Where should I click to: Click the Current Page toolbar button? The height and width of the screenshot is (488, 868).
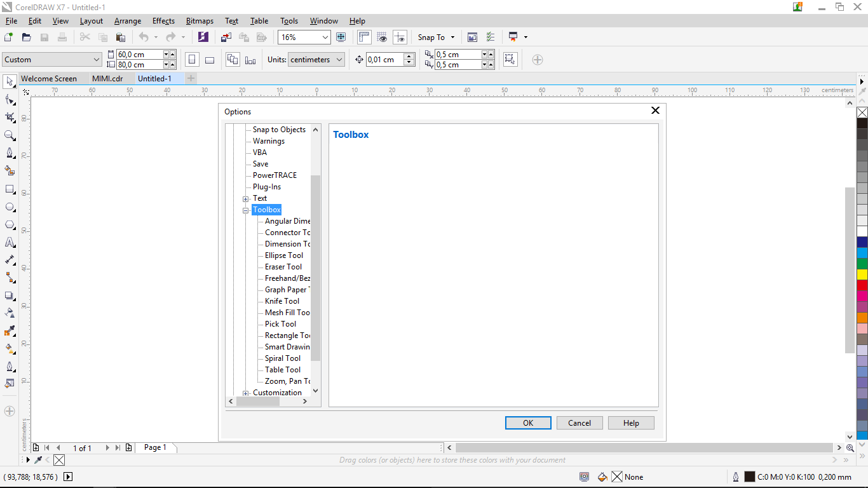250,60
